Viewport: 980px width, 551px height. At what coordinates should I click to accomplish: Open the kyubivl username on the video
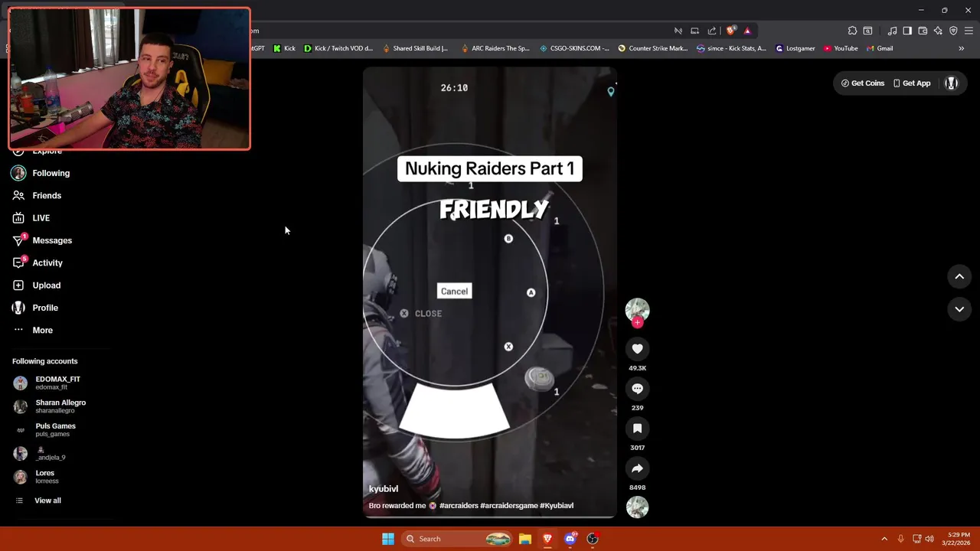(384, 489)
